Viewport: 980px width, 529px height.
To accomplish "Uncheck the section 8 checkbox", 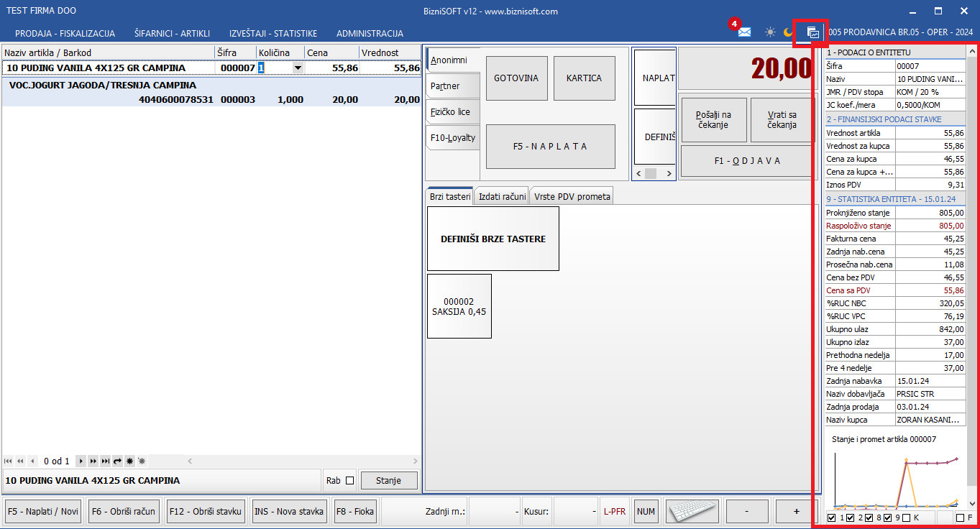I will click(869, 517).
